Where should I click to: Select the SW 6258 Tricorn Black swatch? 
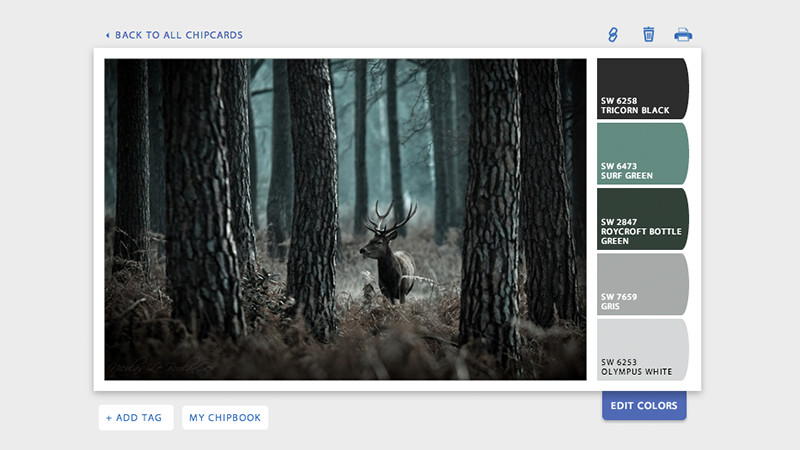tap(643, 89)
